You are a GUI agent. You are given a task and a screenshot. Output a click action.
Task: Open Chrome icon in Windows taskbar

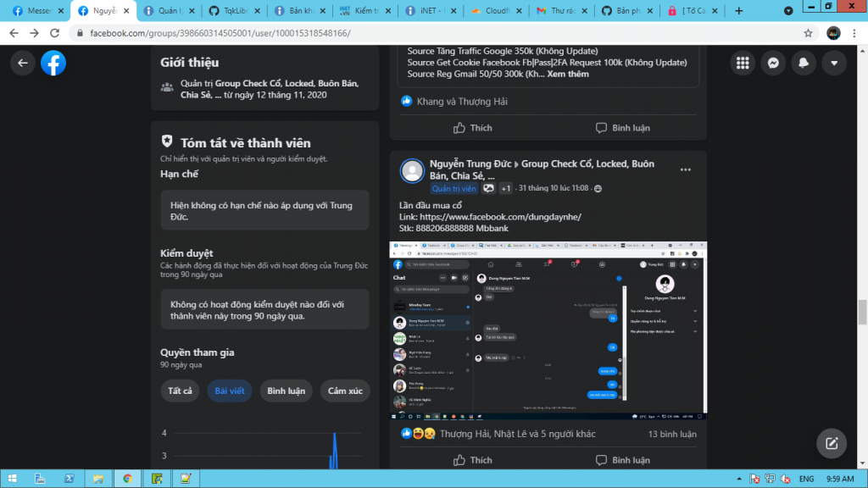127,478
